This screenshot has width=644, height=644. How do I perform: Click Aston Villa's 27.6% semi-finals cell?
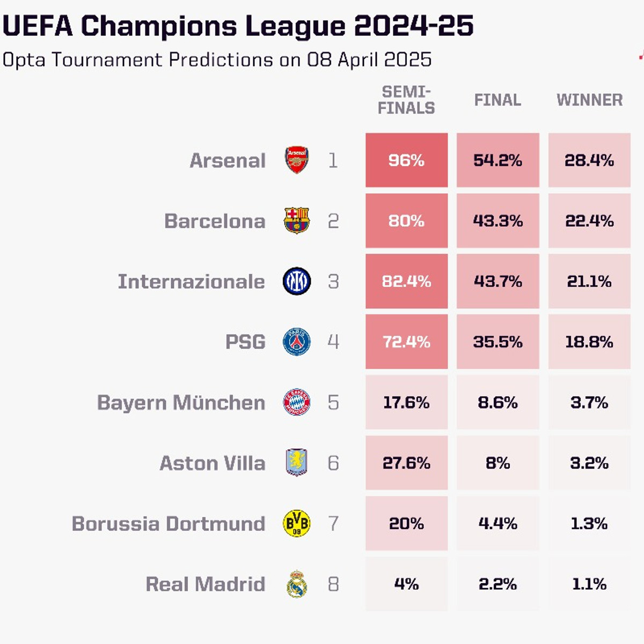[x=406, y=463]
